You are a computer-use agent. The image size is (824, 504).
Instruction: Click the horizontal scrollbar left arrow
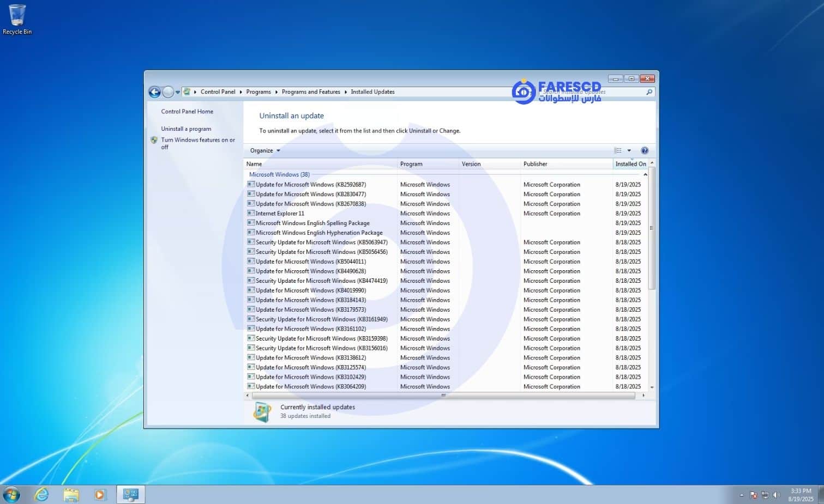pyautogui.click(x=248, y=396)
